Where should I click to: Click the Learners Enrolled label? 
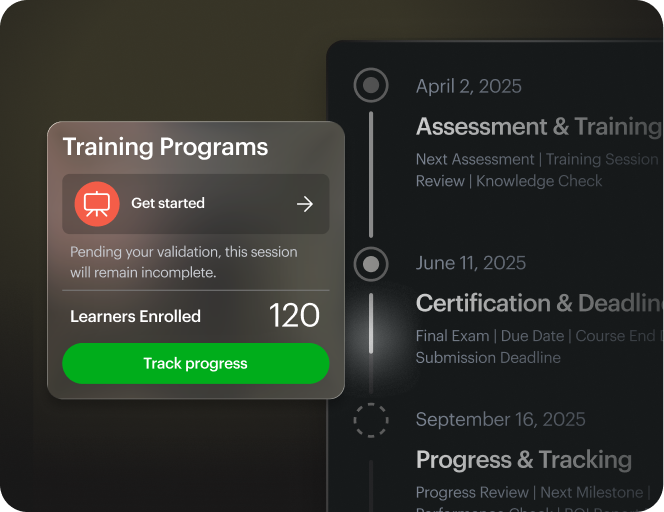click(135, 316)
